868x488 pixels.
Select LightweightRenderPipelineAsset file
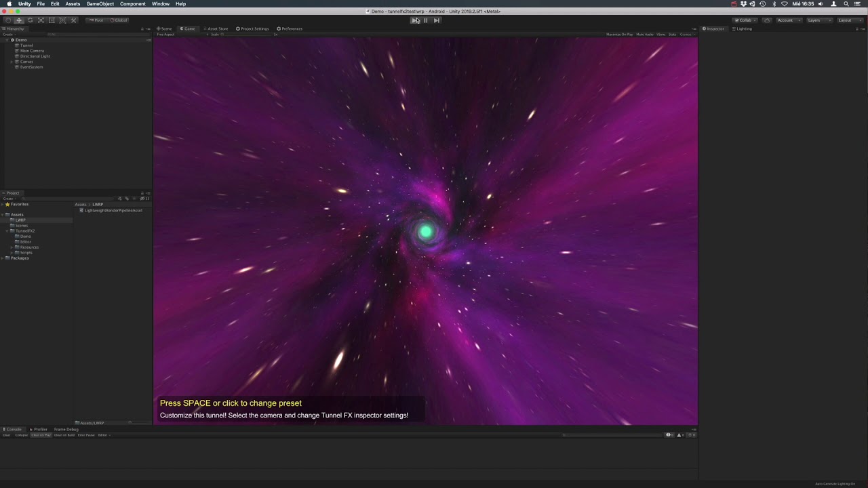111,211
